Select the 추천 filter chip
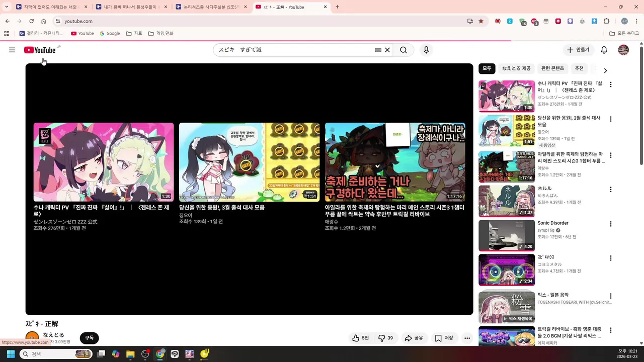Image resolution: width=644 pixels, height=362 pixels. [579, 68]
